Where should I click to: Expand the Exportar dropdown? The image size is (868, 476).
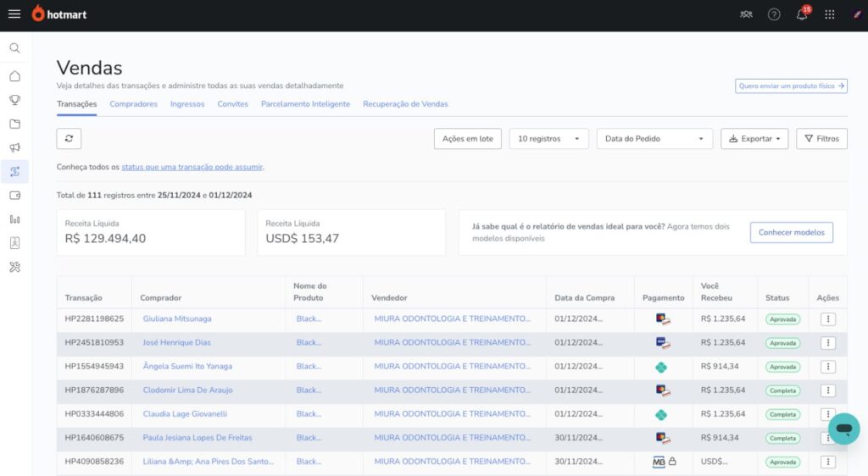(754, 139)
